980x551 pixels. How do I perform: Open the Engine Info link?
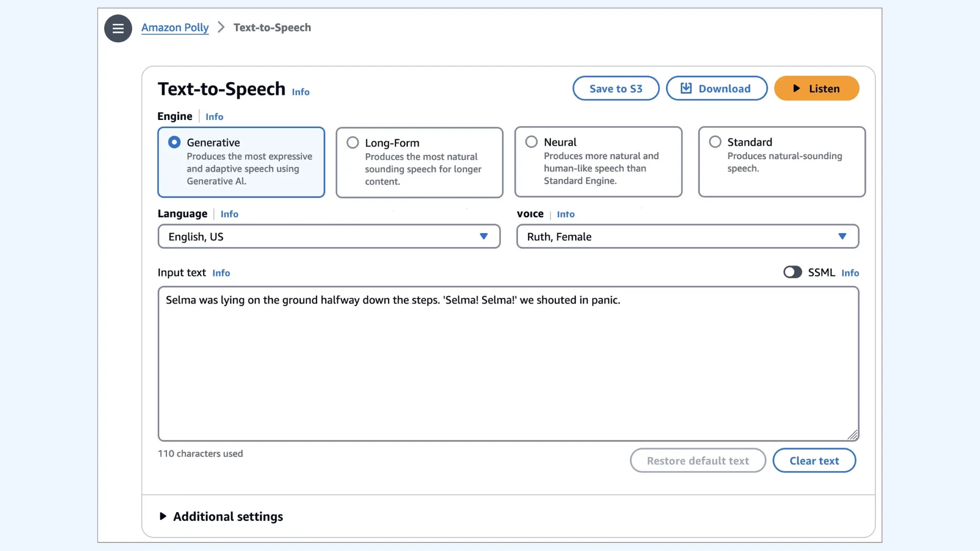(x=214, y=117)
